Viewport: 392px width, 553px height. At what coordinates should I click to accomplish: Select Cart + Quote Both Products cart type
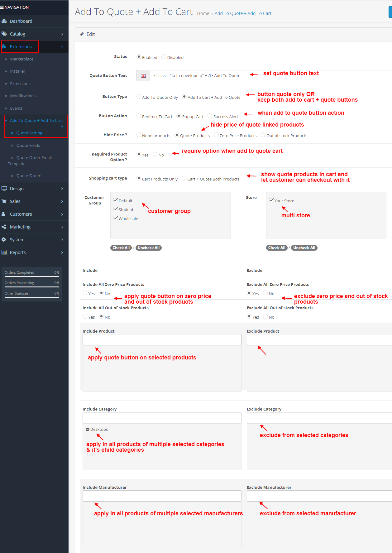(x=184, y=178)
